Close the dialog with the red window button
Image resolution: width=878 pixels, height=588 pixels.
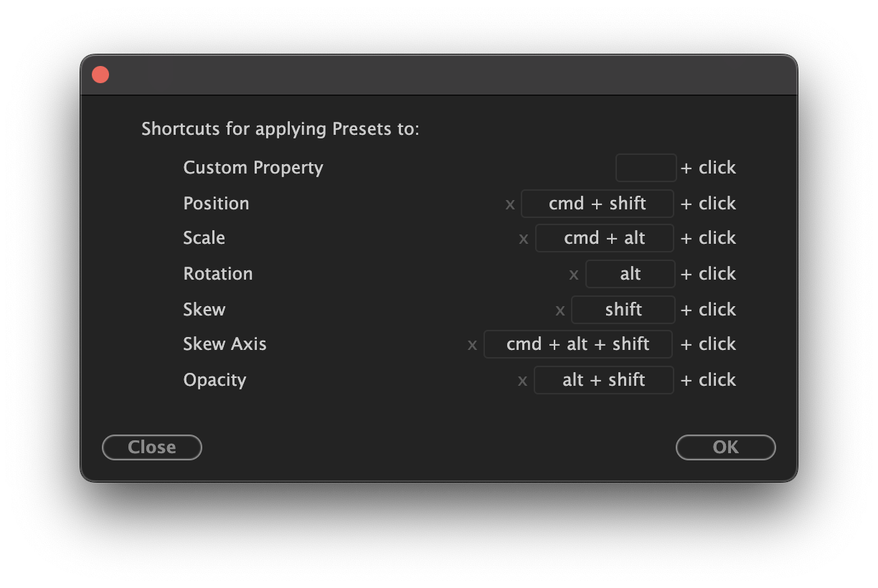[100, 75]
